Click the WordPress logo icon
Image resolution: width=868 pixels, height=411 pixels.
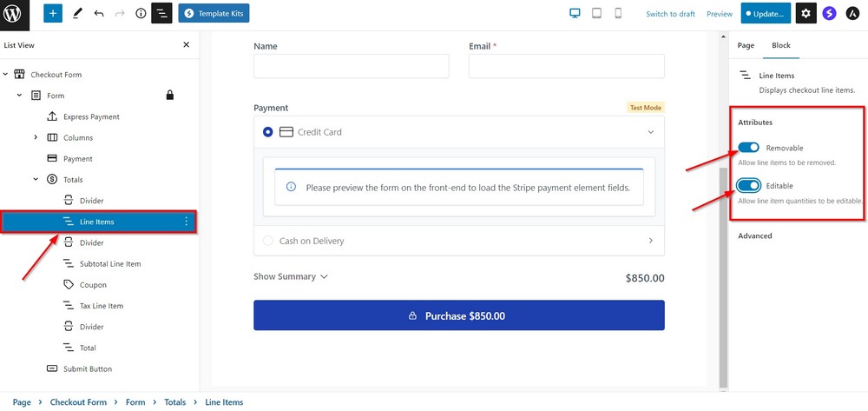tap(12, 14)
